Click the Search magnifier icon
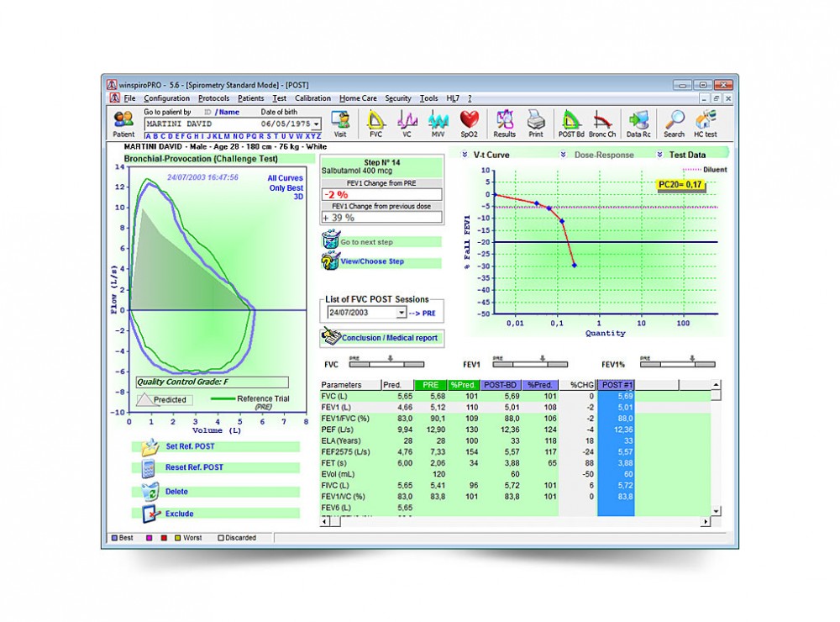This screenshot has width=840, height=622. click(x=674, y=123)
